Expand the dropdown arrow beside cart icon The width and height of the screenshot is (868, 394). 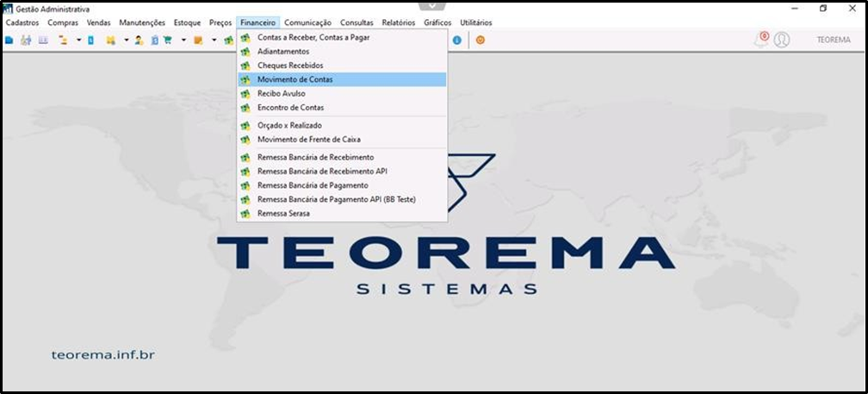[x=183, y=40]
